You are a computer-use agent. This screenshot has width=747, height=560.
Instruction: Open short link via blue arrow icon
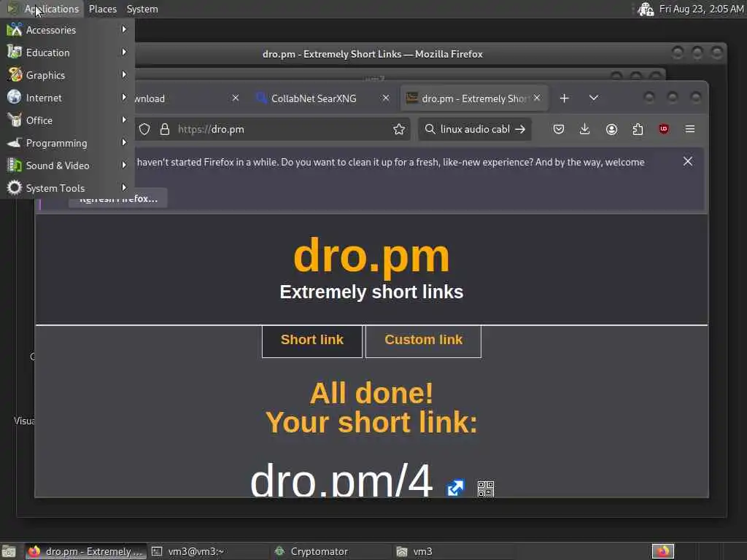click(455, 488)
